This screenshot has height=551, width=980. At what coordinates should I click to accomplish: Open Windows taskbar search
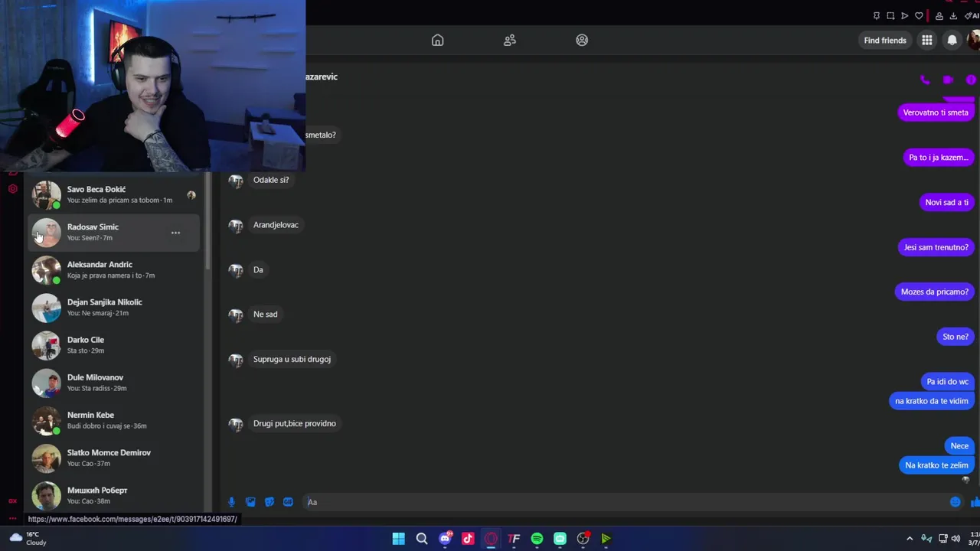[x=422, y=539]
